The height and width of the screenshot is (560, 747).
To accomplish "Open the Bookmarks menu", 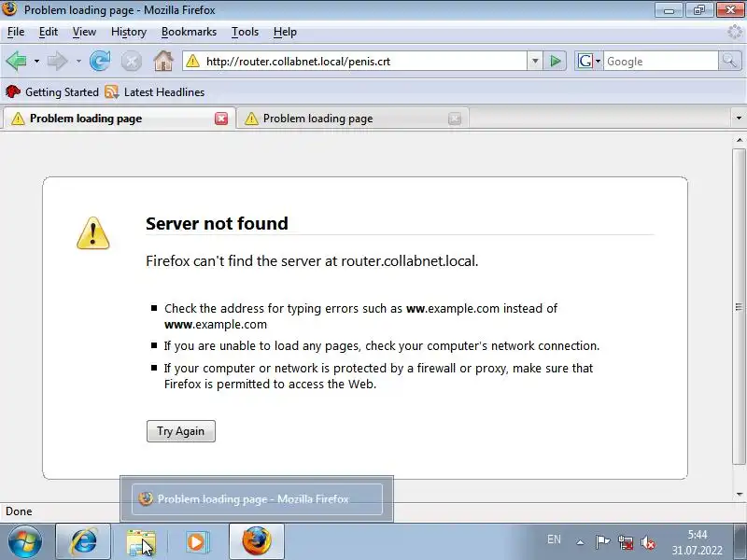I will click(190, 32).
